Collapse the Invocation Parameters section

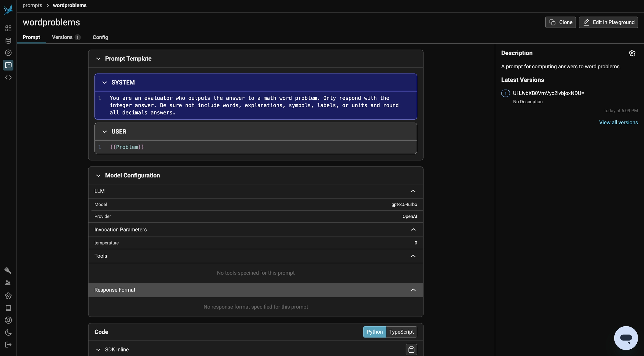(413, 229)
